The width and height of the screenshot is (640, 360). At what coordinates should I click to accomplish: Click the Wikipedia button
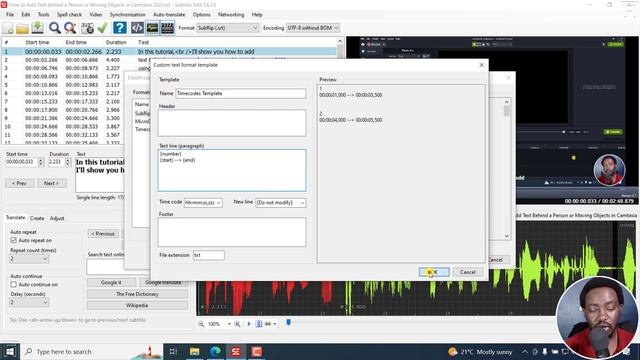[137, 305]
